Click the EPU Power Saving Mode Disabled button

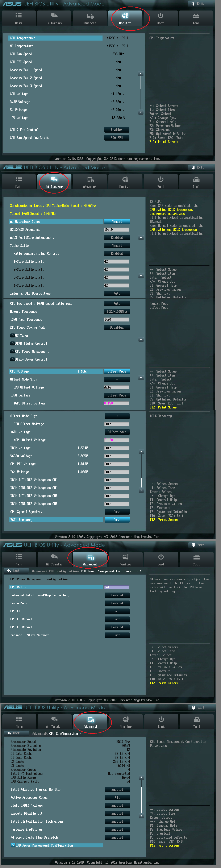[117, 328]
